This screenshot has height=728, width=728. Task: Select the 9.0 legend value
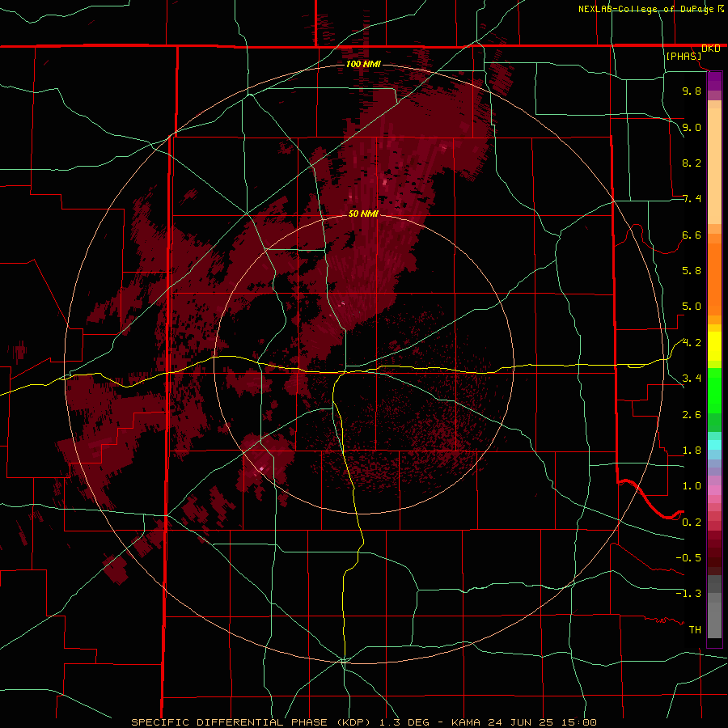click(x=692, y=127)
